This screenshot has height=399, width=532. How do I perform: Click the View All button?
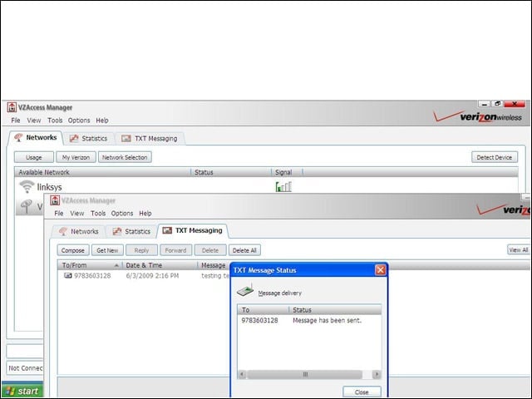[x=519, y=250]
